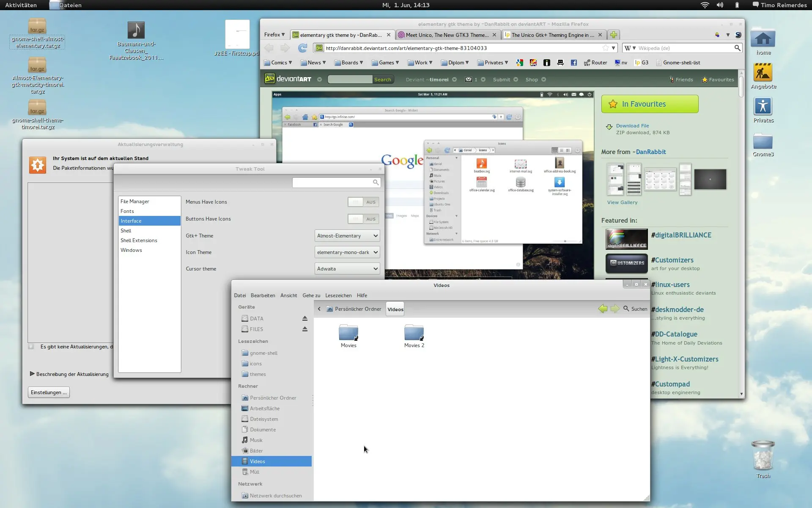Go back in the Videos file manager
The width and height of the screenshot is (812, 508).
coord(603,309)
